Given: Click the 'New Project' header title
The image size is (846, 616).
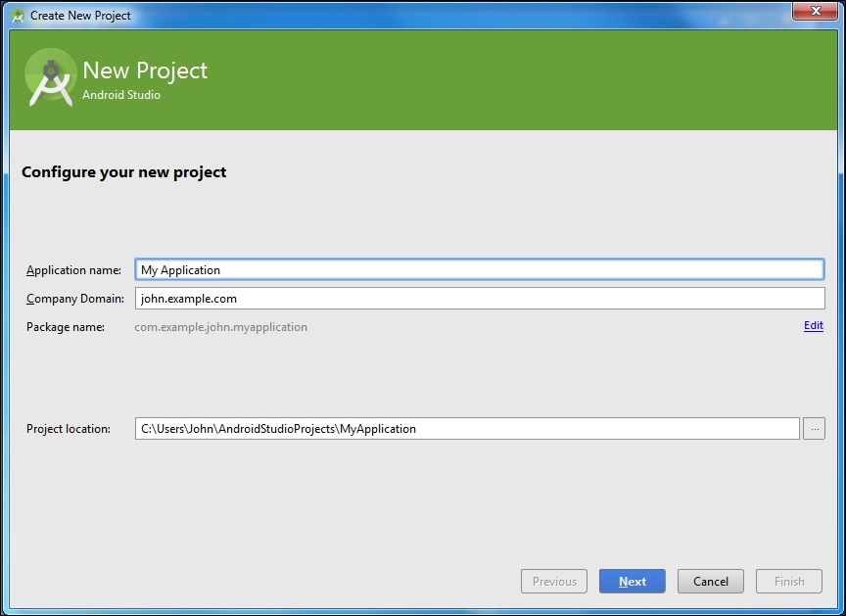Looking at the screenshot, I should (x=145, y=71).
